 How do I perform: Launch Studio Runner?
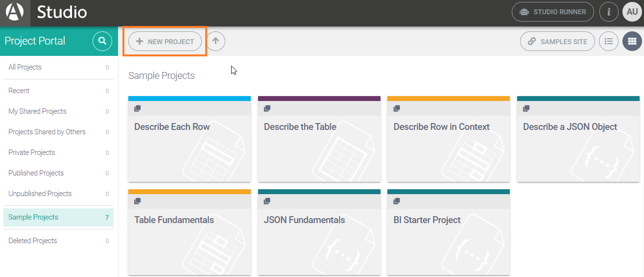(x=552, y=12)
